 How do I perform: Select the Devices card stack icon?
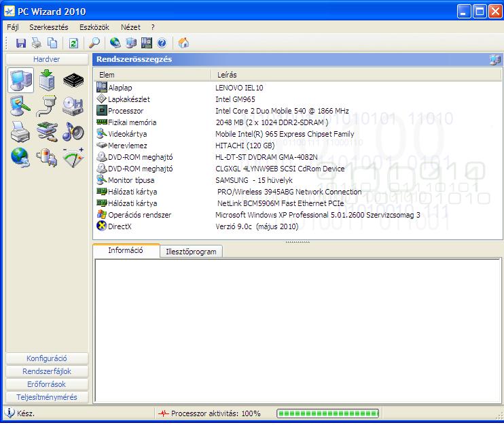tap(48, 132)
